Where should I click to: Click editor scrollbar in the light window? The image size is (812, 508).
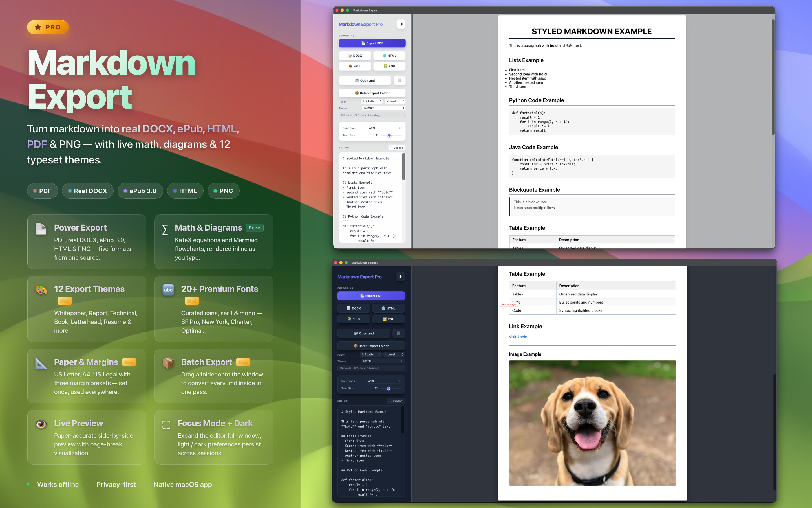pos(403,167)
